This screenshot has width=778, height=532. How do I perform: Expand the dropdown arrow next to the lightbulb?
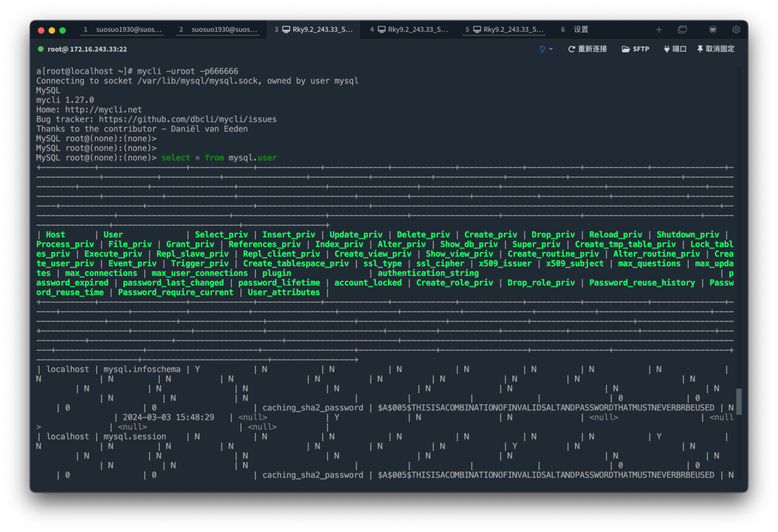click(551, 49)
